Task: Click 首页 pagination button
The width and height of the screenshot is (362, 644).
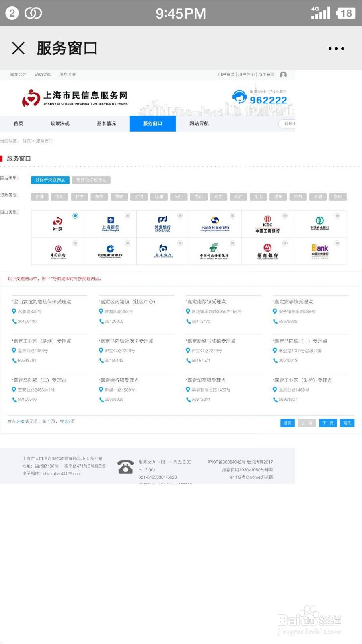Action: (x=288, y=423)
